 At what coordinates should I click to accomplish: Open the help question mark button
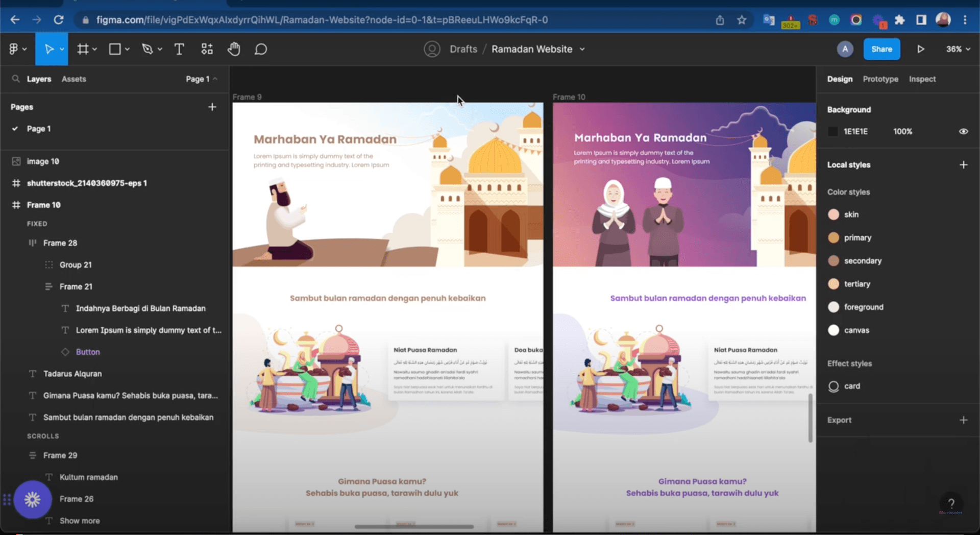point(951,503)
